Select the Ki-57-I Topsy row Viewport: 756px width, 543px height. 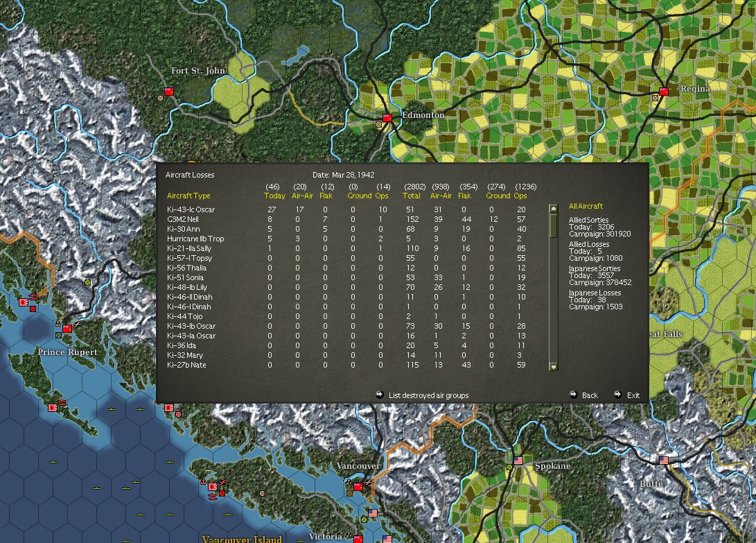pyautogui.click(x=346, y=258)
